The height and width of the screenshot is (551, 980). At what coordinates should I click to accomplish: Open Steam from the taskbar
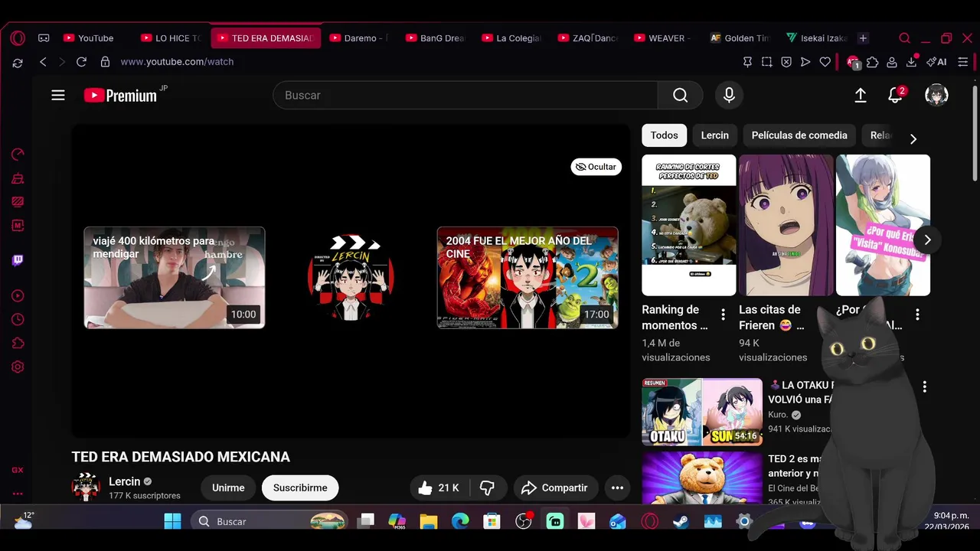(680, 521)
